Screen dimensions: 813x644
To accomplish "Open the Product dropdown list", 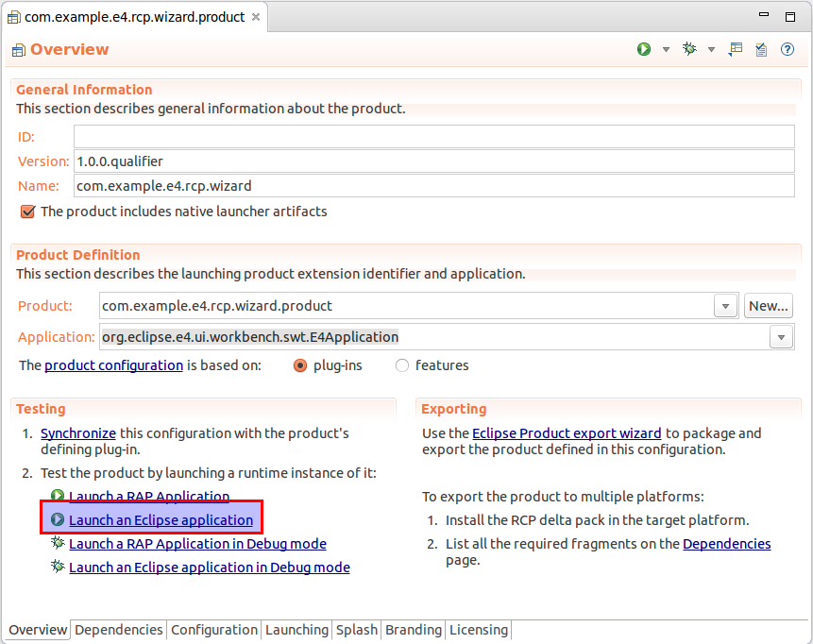I will pos(725,306).
